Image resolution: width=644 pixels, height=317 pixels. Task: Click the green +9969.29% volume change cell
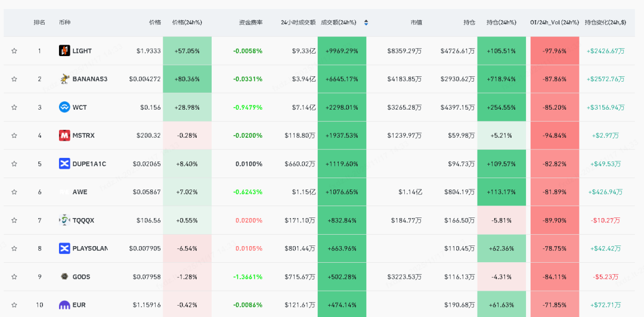point(342,51)
